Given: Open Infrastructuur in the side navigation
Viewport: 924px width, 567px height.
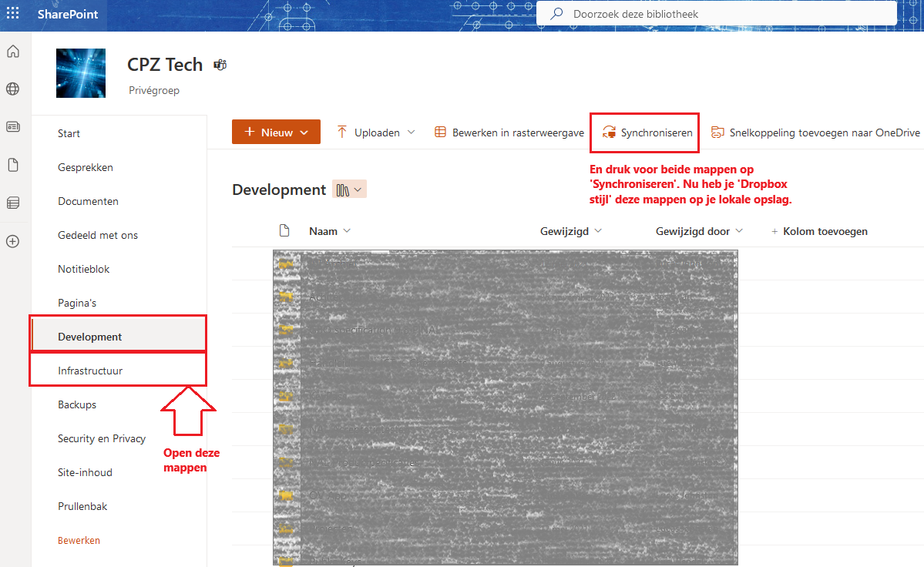Looking at the screenshot, I should point(90,371).
